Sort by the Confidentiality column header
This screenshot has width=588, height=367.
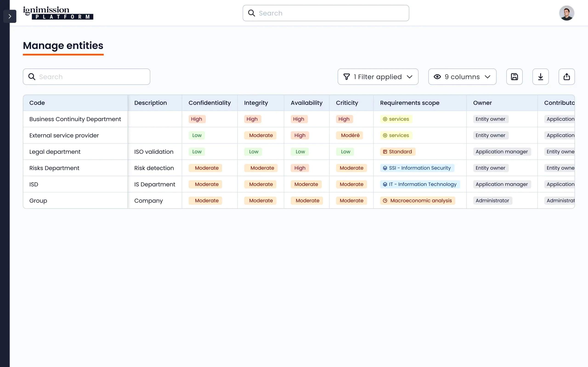(x=209, y=103)
